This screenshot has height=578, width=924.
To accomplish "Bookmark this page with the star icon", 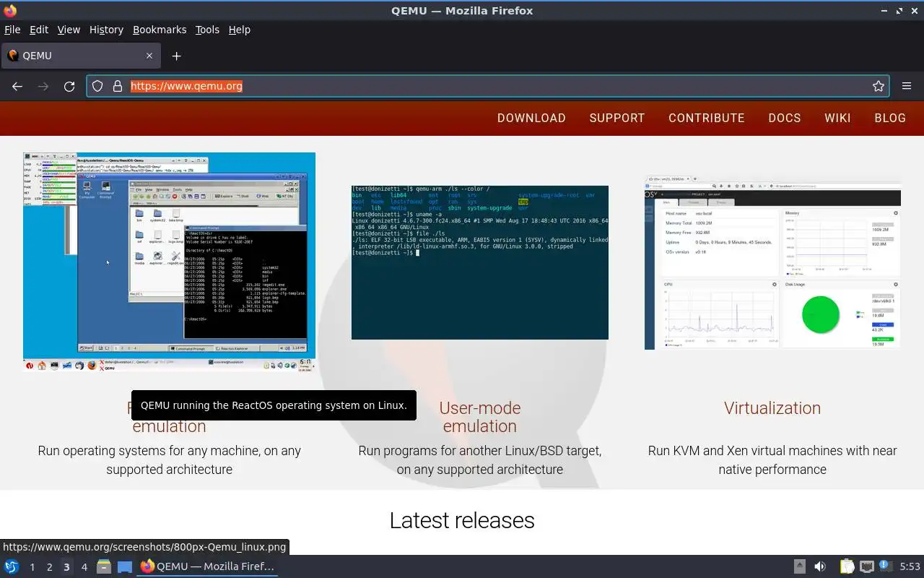I will 879,86.
